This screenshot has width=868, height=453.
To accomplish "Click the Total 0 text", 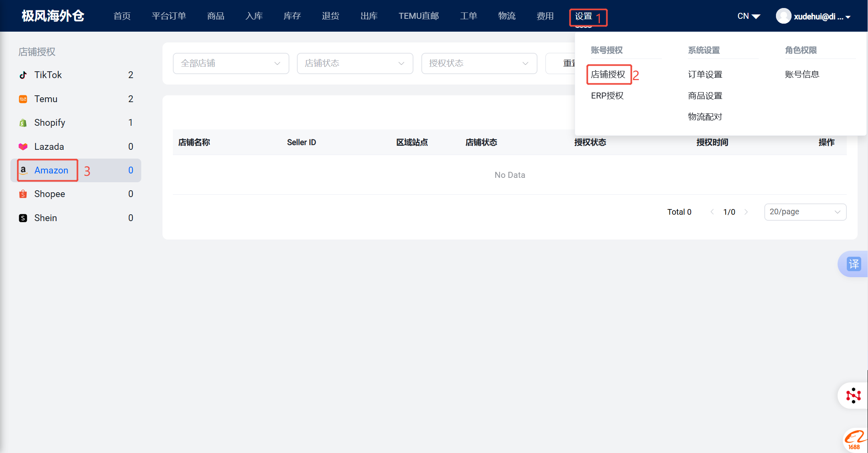I will point(679,212).
